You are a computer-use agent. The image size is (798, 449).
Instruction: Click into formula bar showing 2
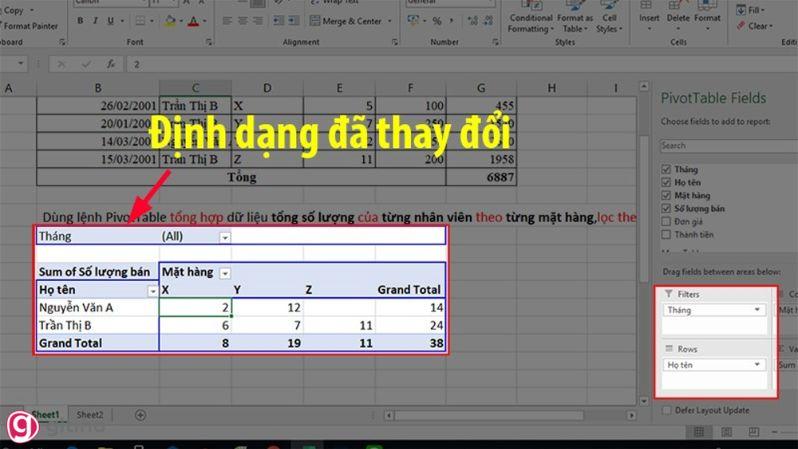coord(462,64)
